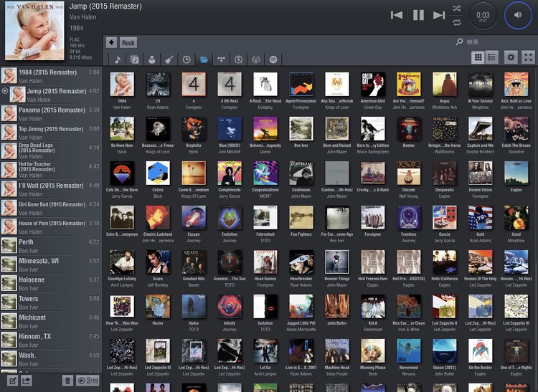Open the Hotel California album

444,262
